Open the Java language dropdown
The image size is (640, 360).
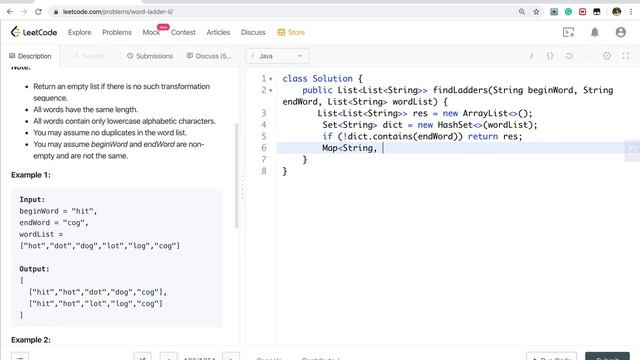tap(277, 56)
